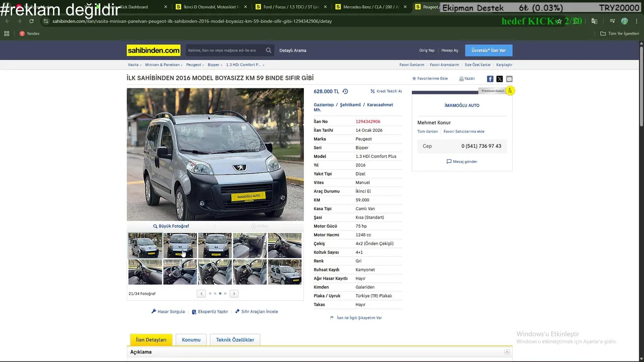Share the listing by email icon

tap(509, 79)
